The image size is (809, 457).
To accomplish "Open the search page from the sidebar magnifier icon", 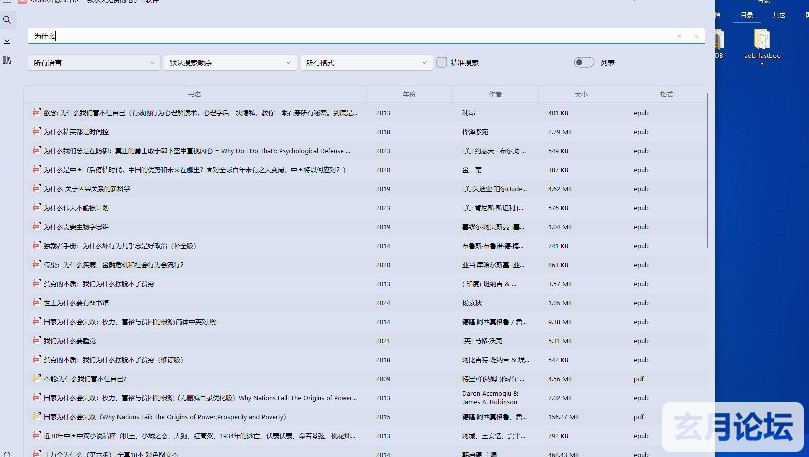I will click(x=7, y=20).
